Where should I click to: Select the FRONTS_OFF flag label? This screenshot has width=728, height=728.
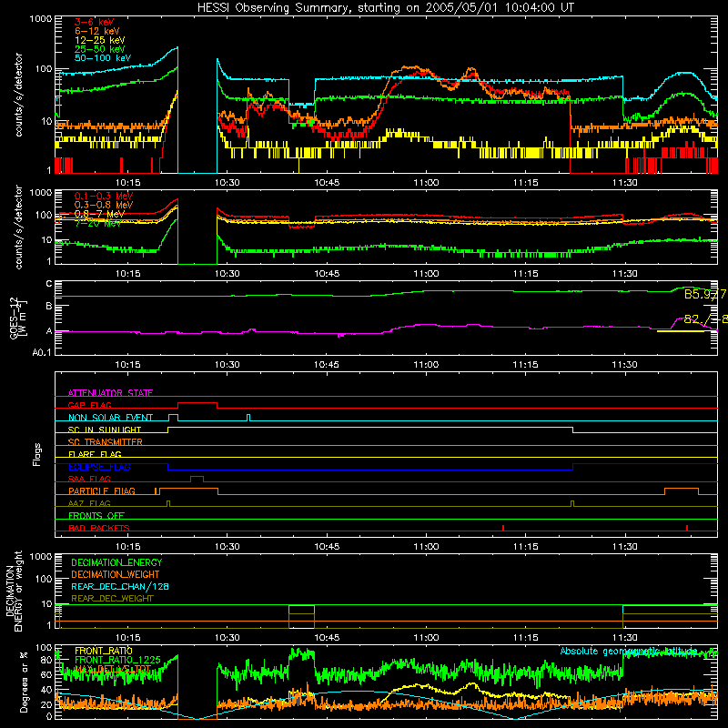pyautogui.click(x=96, y=515)
